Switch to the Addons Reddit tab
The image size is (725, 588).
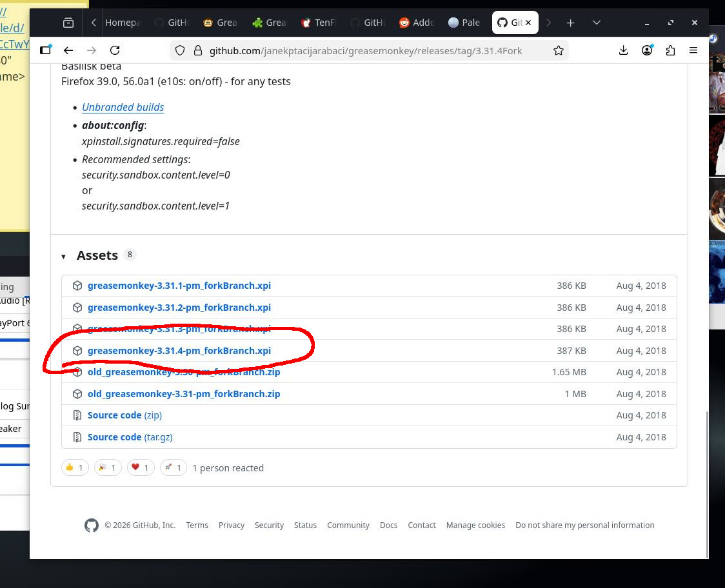(417, 23)
